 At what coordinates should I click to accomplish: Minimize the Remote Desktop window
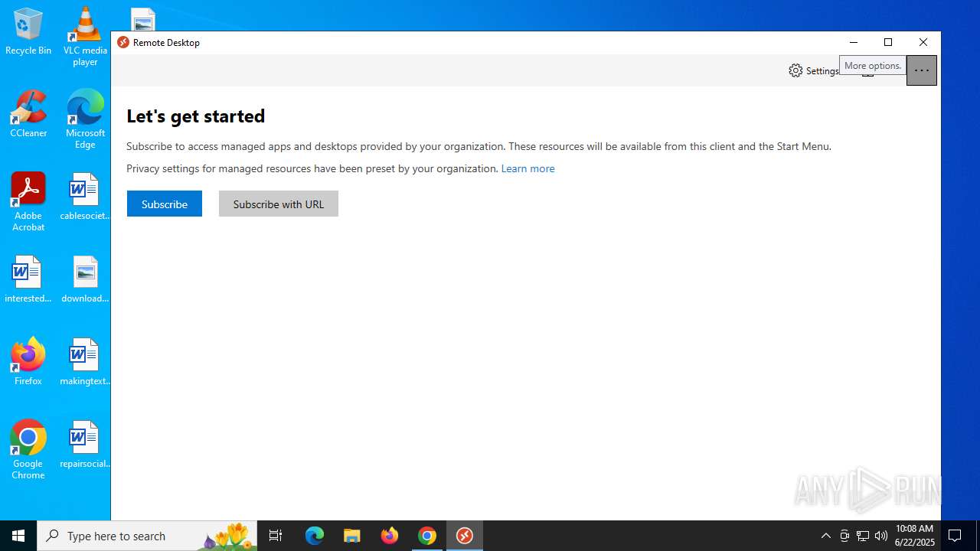pyautogui.click(x=854, y=42)
